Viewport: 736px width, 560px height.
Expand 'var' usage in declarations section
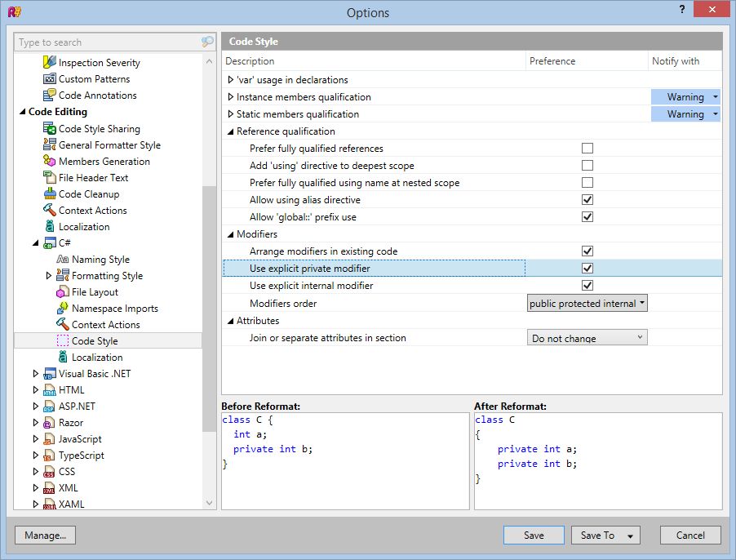(x=231, y=80)
